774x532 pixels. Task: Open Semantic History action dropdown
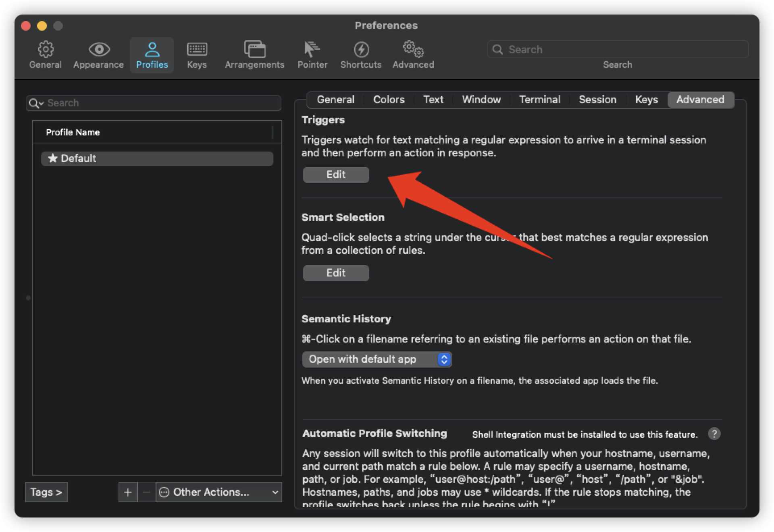(377, 359)
